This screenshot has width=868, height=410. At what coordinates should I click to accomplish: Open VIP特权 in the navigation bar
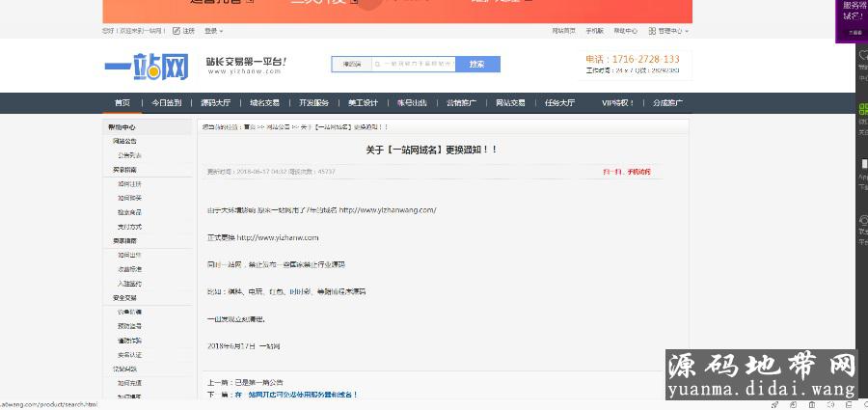tap(618, 103)
